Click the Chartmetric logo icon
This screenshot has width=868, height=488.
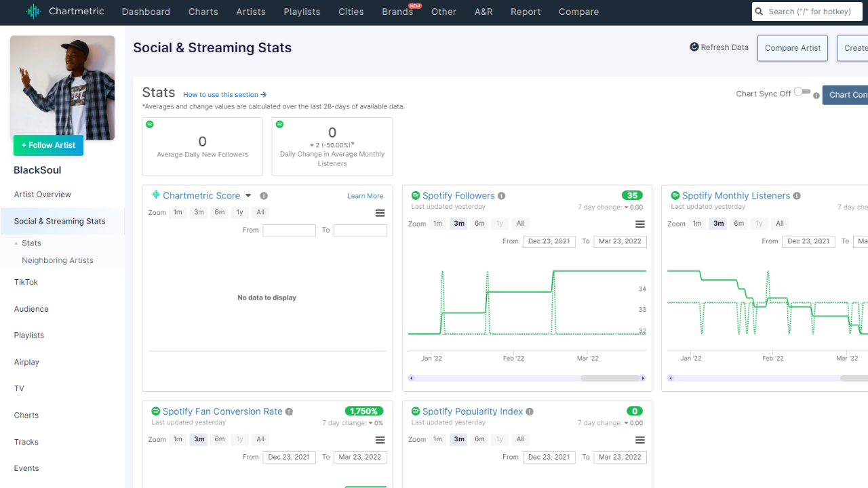(33, 12)
